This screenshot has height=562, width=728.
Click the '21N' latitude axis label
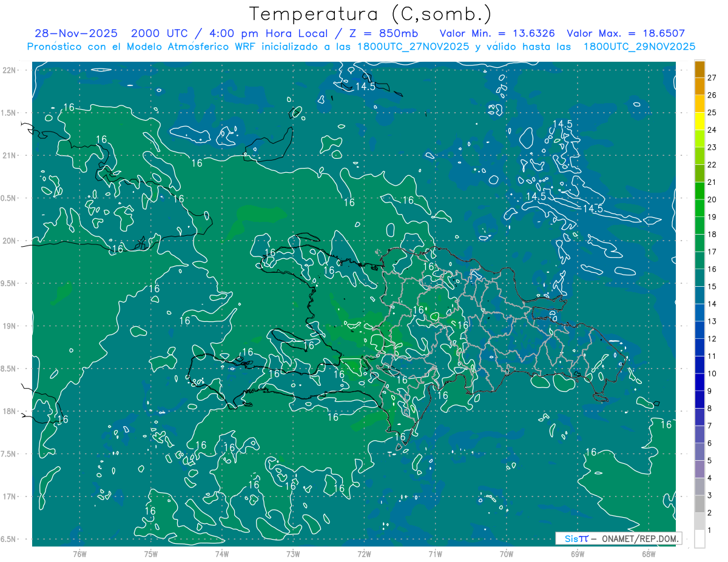pos(9,155)
